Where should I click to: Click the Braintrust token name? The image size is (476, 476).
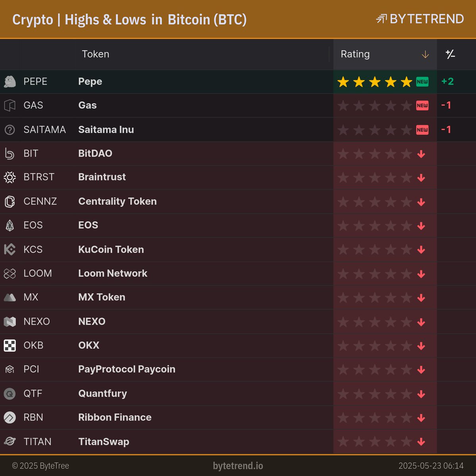[x=102, y=177]
